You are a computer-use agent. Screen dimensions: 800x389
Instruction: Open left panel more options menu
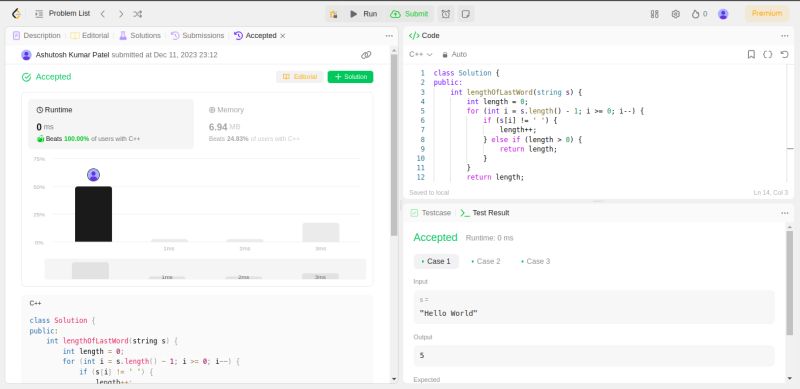tap(389, 36)
